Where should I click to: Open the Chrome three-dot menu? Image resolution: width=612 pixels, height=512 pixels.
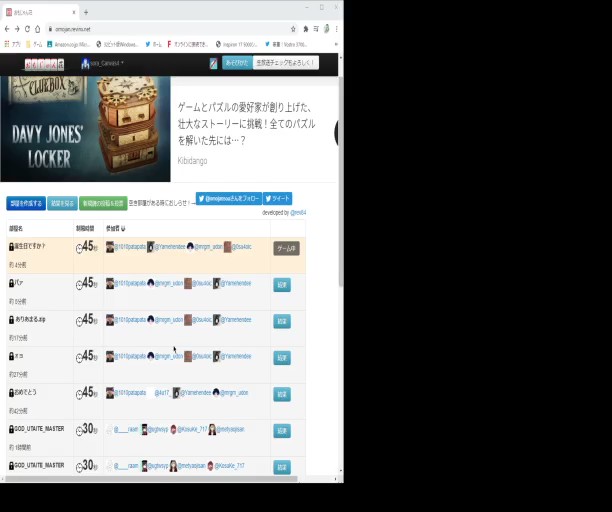pos(336,29)
